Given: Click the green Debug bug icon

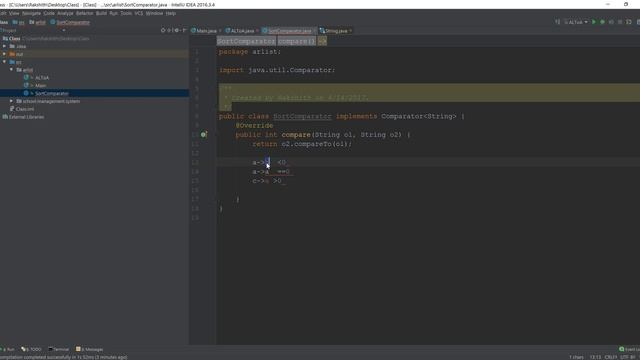Looking at the screenshot, I should point(602,22).
